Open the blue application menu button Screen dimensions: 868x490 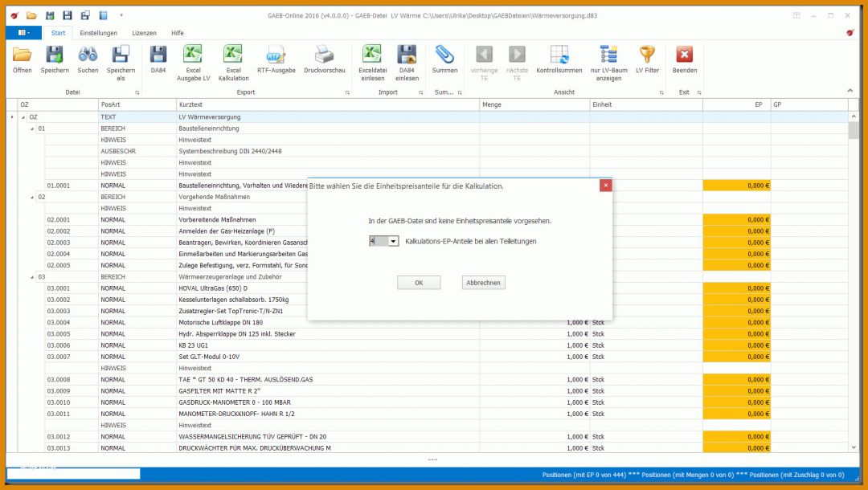coord(23,33)
